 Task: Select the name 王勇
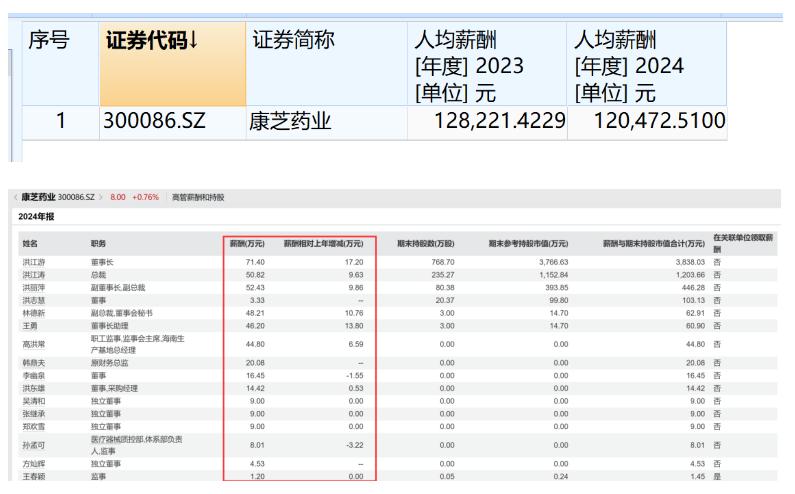30,326
